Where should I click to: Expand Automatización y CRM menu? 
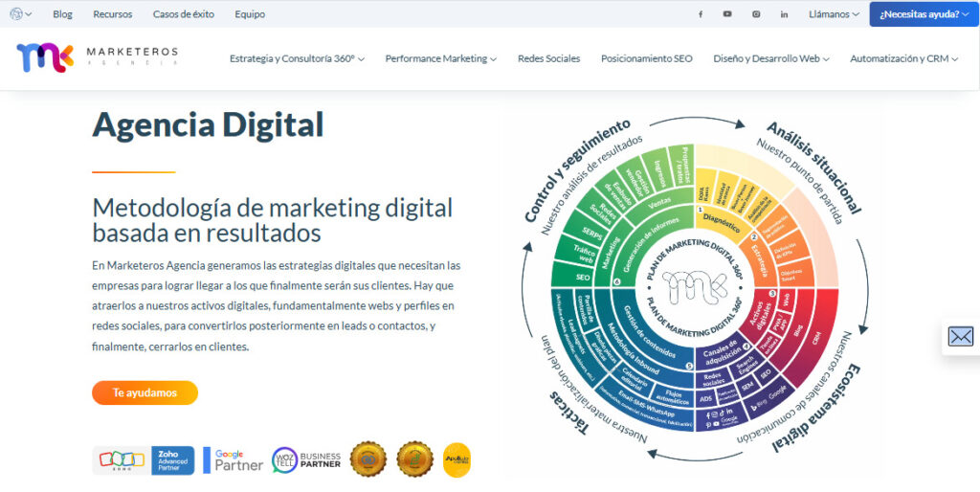click(903, 58)
